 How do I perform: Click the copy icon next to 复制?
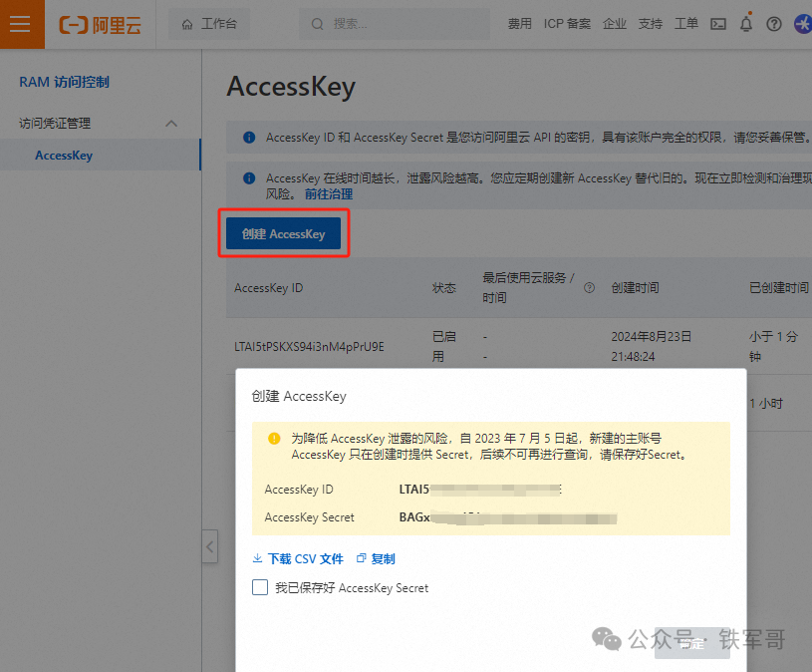[x=360, y=558]
